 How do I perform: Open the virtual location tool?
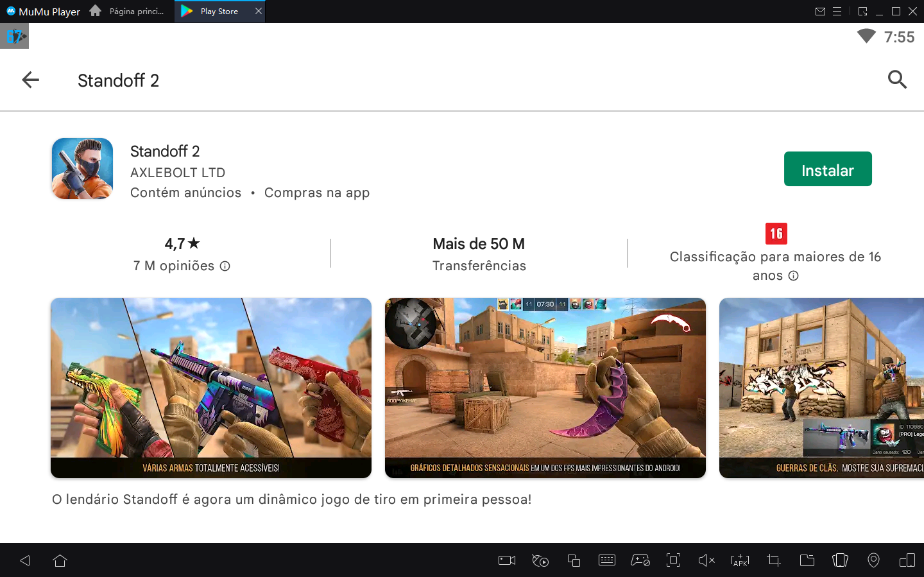click(x=873, y=560)
